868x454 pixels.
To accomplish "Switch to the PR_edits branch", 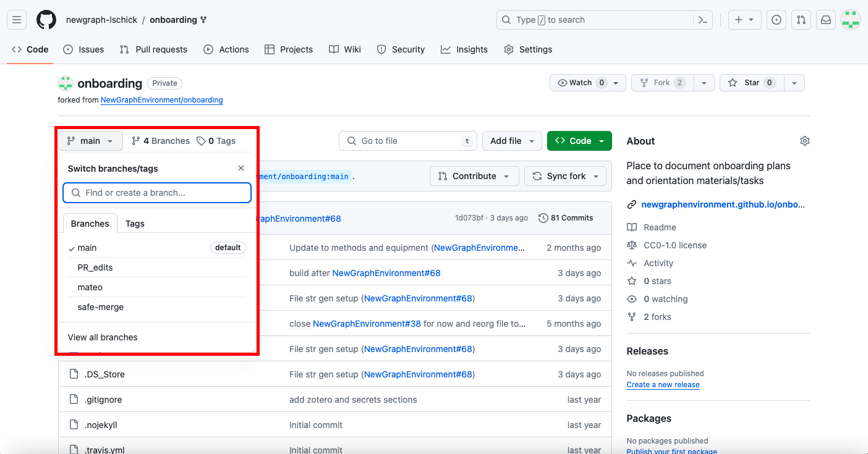I will point(157,267).
